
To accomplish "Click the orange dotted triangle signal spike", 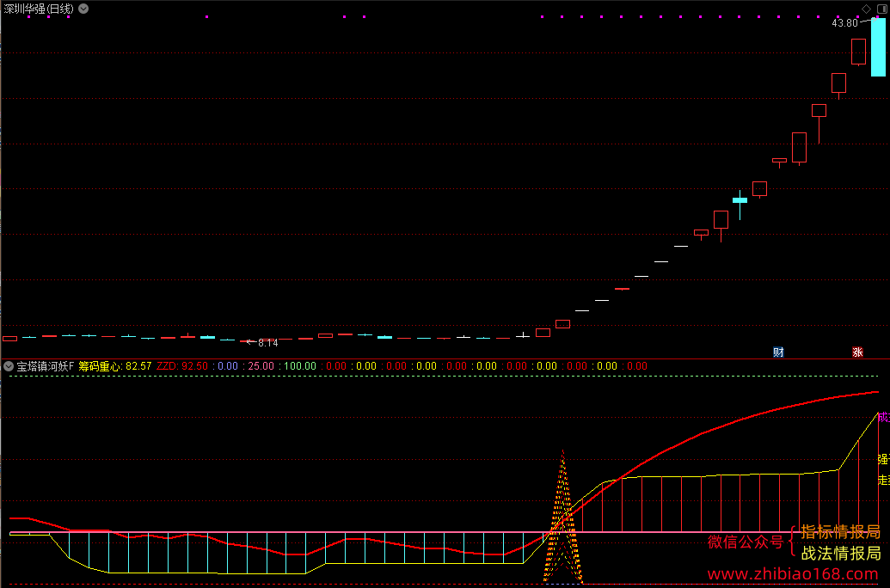I will click(562, 517).
